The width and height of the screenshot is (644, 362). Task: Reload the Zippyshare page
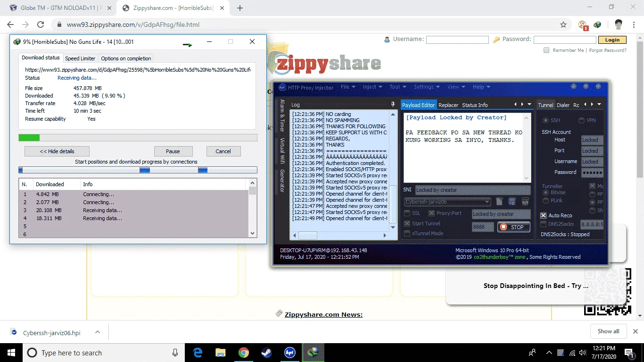[x=41, y=25]
